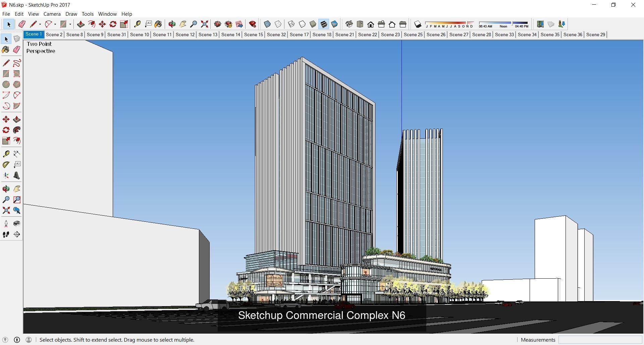Viewport: 644px width, 345px height.
Task: Enable Shaded face style
Action: (313, 24)
